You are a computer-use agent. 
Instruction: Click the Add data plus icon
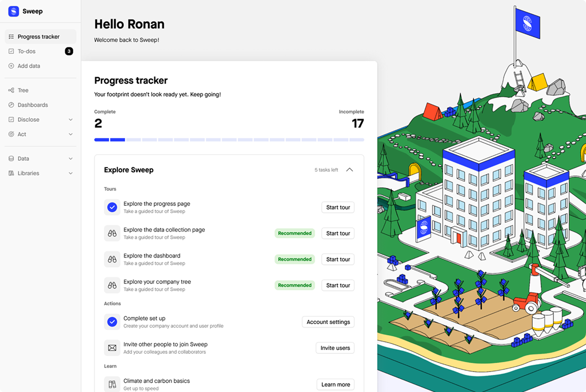(x=11, y=65)
